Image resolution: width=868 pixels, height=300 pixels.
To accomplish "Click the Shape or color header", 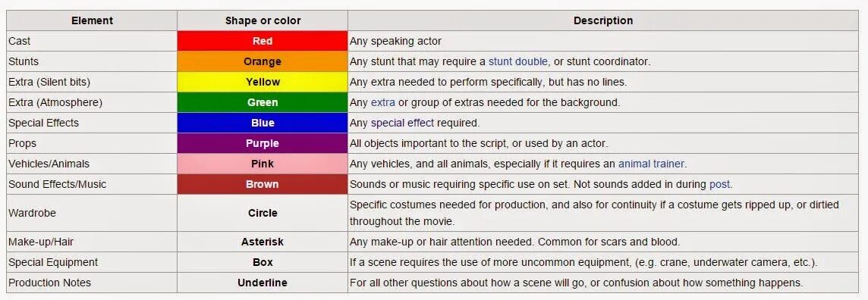I will click(263, 20).
